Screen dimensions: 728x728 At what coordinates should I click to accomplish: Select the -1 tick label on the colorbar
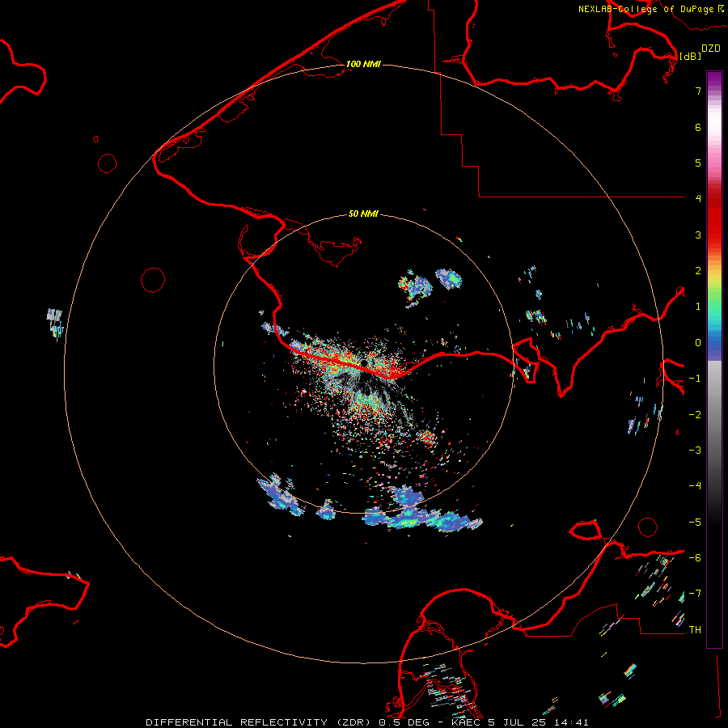[x=695, y=379]
